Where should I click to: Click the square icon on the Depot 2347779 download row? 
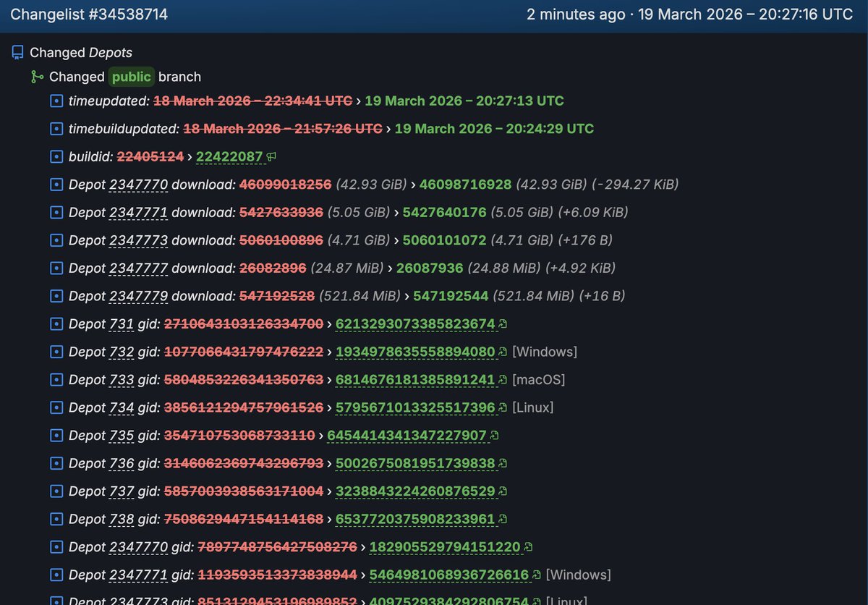pyautogui.click(x=56, y=296)
